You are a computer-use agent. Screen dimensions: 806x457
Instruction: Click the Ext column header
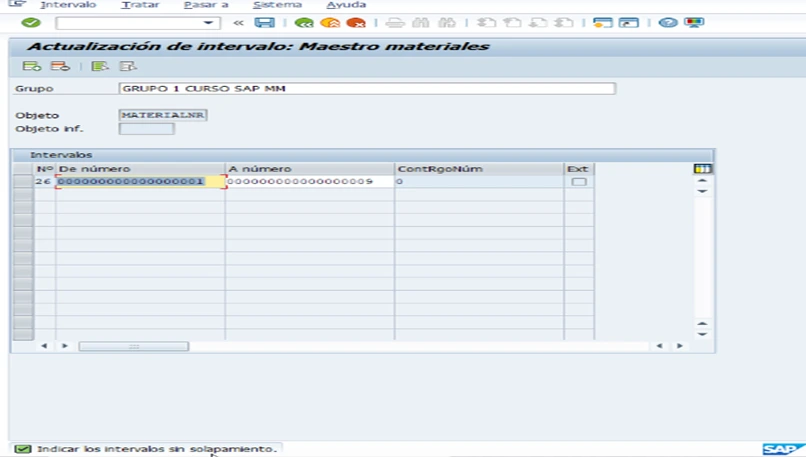tap(579, 169)
